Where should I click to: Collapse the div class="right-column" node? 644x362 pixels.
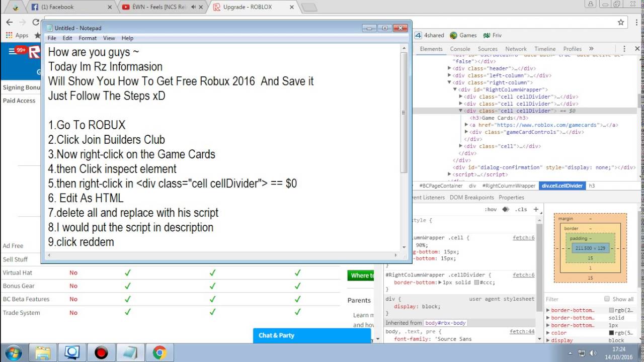(449, 82)
